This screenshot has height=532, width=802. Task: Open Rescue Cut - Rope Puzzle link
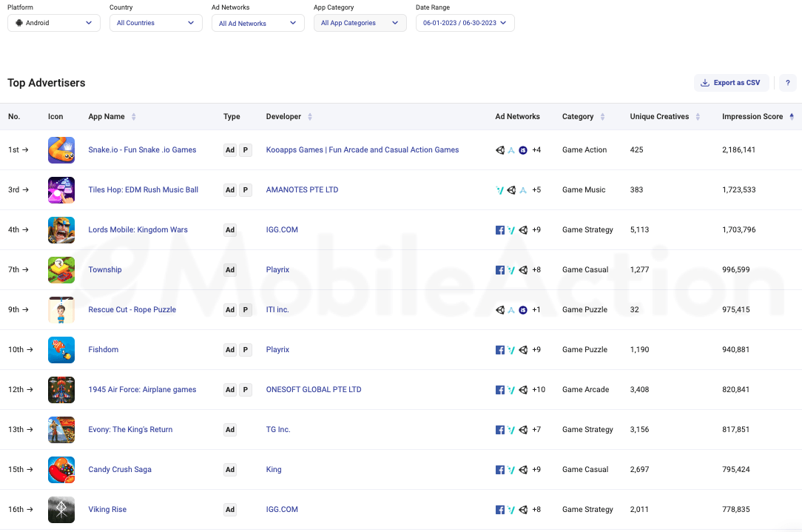coord(132,309)
